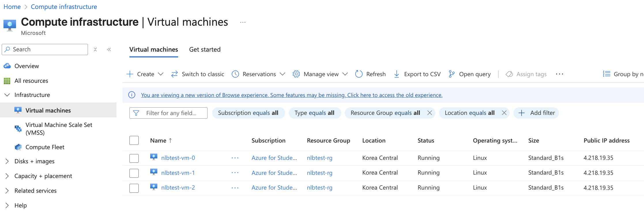644x217 pixels.
Task: Check the box for nlbtest-vm-0
Action: (x=134, y=158)
